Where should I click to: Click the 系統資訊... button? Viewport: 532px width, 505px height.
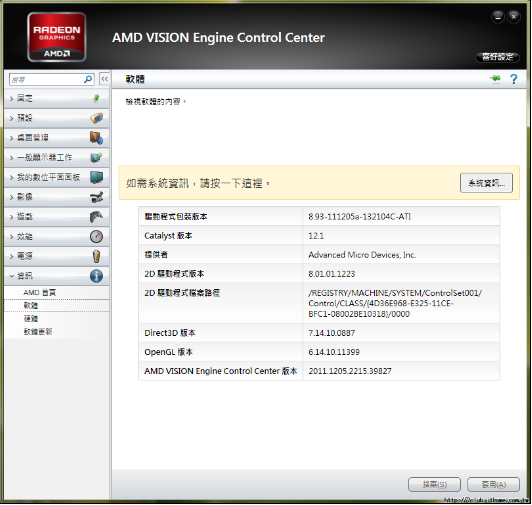tap(486, 183)
